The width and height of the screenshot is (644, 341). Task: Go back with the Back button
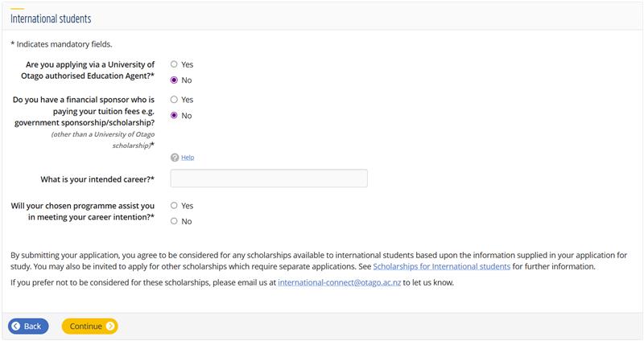(x=28, y=327)
